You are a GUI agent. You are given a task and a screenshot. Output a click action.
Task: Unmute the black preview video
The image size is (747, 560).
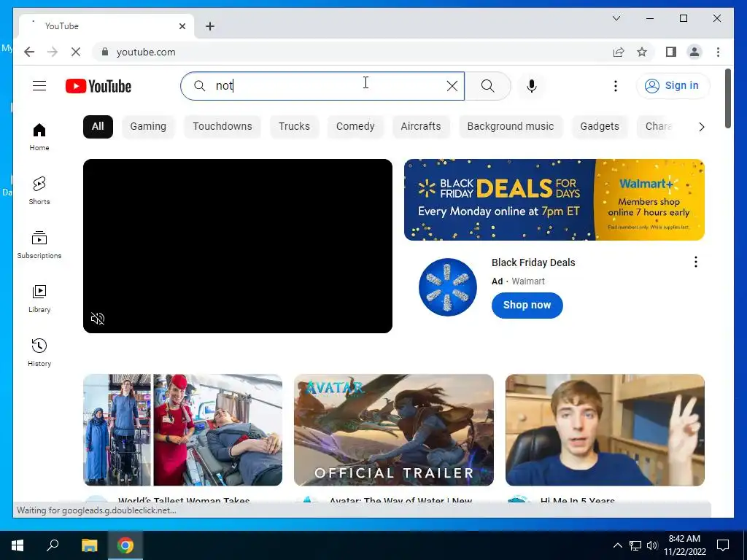coord(98,319)
